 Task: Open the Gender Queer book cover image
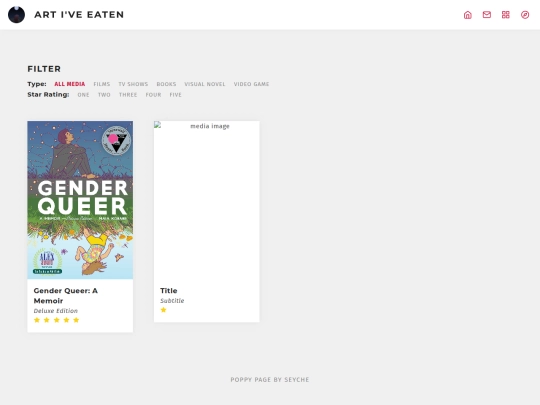click(80, 200)
